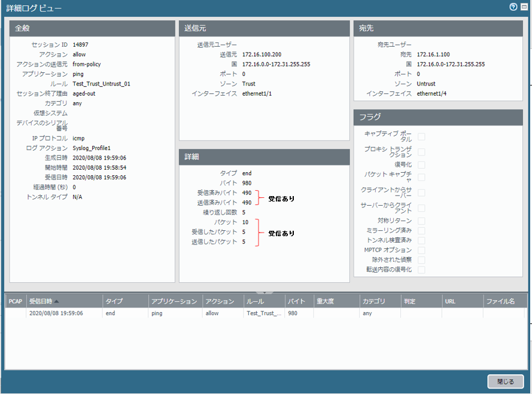Click action source from-policy value
This screenshot has height=394, width=532.
[87, 64]
